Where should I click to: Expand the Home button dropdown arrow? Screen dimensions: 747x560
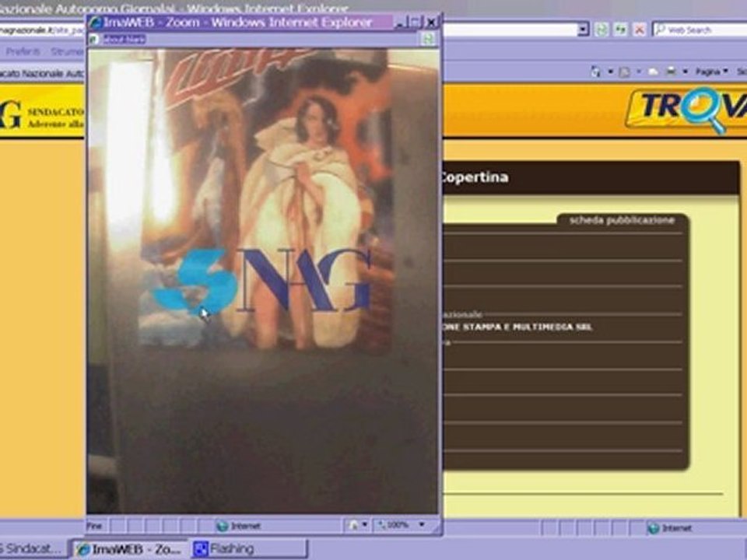point(610,72)
